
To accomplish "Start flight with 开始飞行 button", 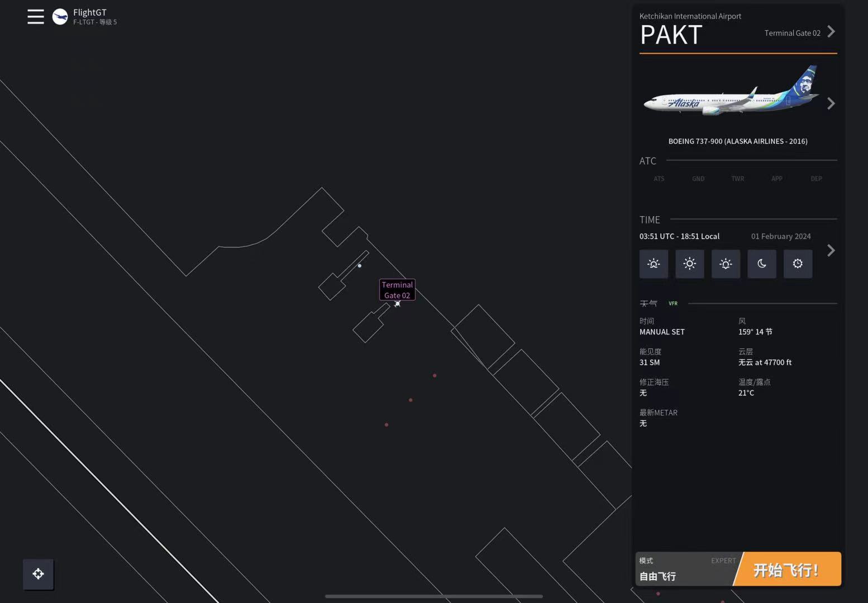I will click(788, 569).
